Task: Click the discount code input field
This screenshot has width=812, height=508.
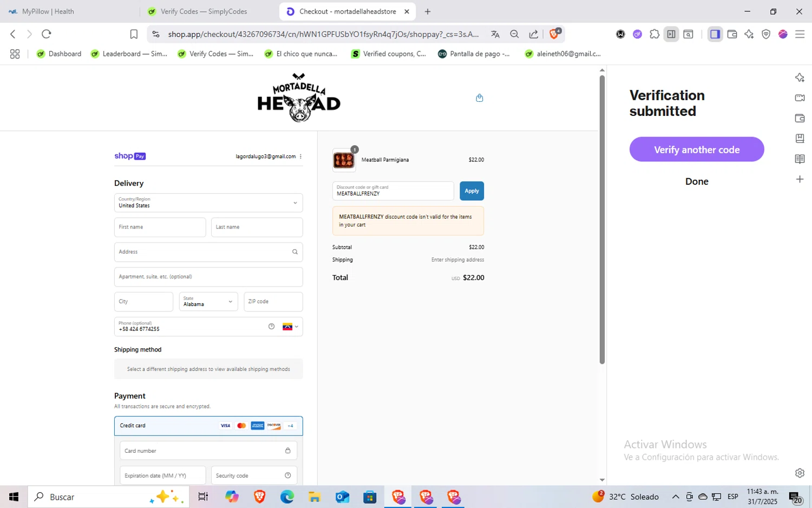Action: click(x=393, y=191)
